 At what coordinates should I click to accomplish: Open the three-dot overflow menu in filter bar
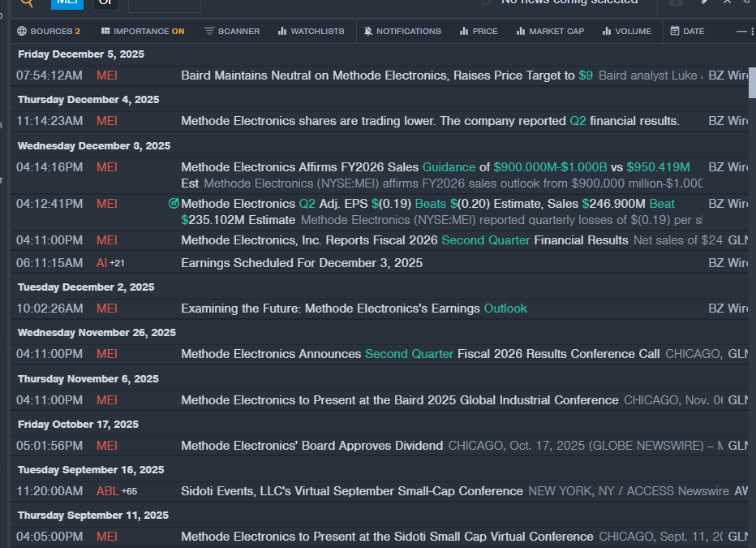point(741,32)
